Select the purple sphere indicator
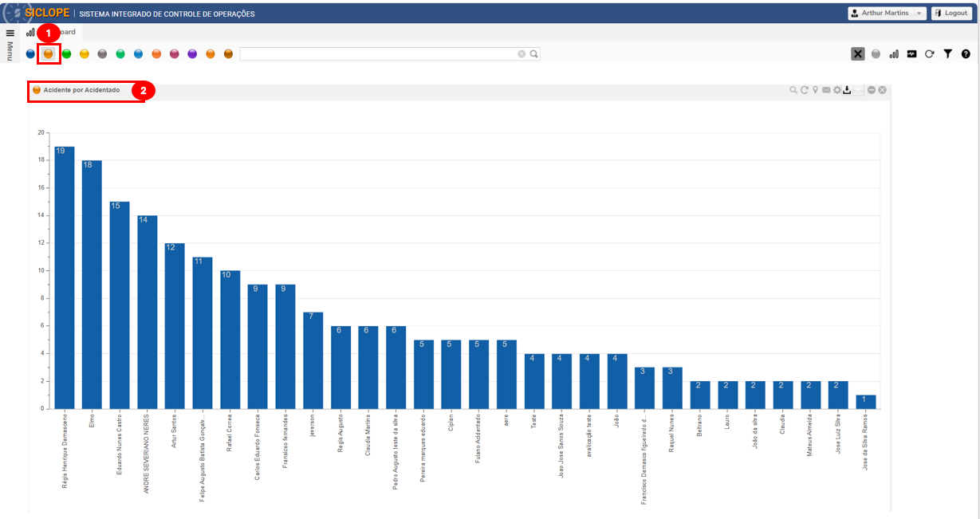The height and width of the screenshot is (519, 980). (x=192, y=54)
